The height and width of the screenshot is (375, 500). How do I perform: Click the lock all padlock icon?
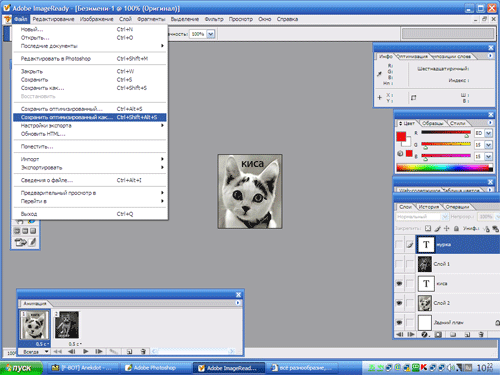coord(456,228)
